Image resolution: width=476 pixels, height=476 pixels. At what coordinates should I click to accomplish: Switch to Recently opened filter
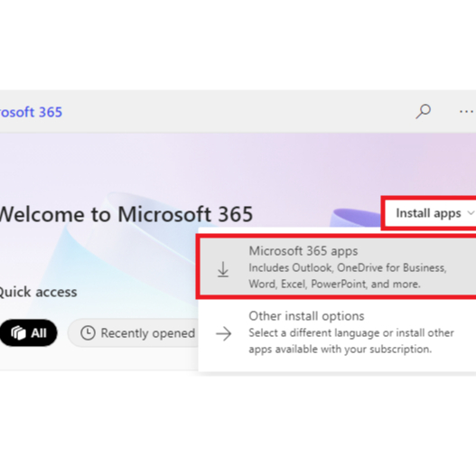point(134,332)
